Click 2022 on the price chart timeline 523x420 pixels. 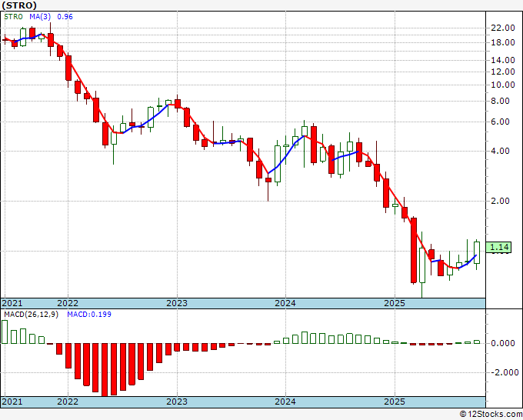point(68,303)
